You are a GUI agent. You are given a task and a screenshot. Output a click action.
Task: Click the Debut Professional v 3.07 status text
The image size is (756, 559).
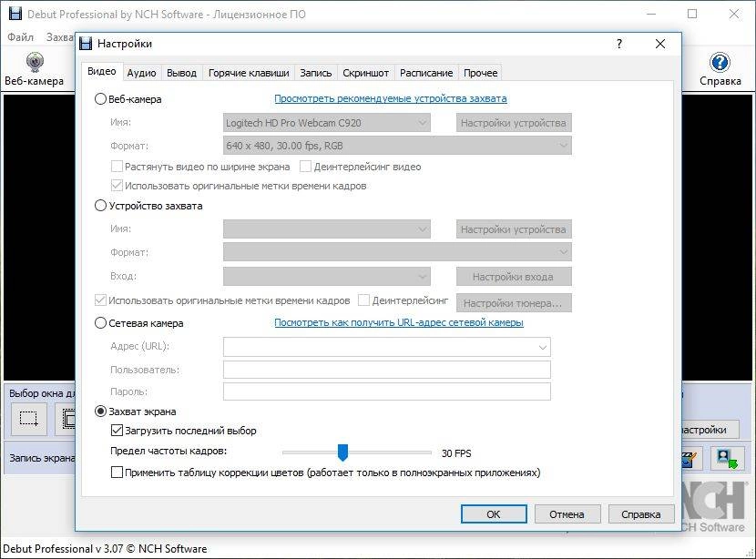(105, 548)
